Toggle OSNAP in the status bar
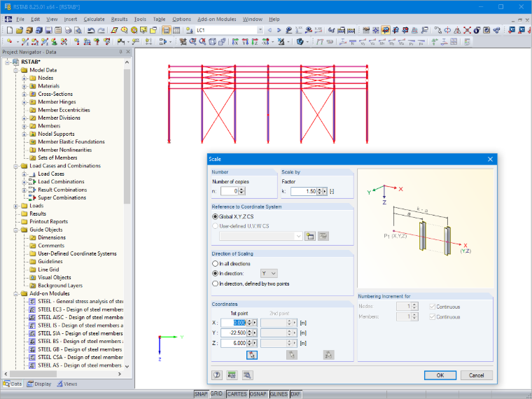Viewport: 532px width, 399px height. 258,394
